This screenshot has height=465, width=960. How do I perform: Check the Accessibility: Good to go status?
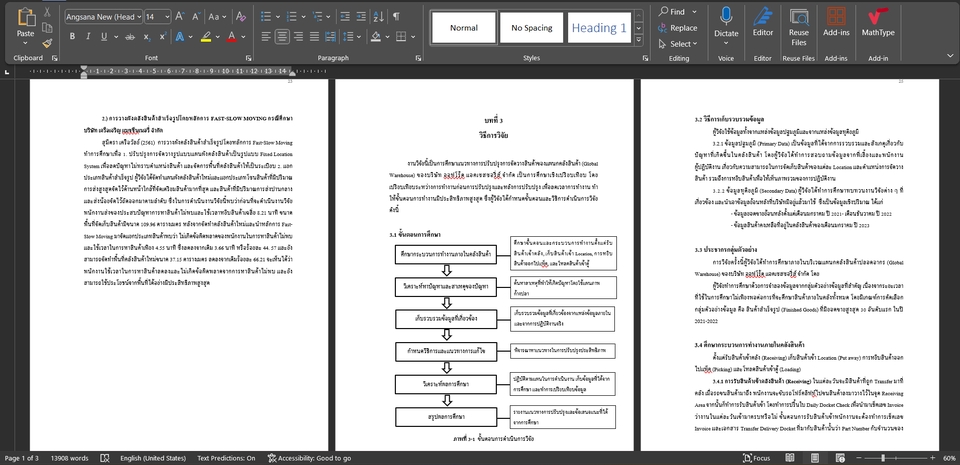pyautogui.click(x=310, y=458)
